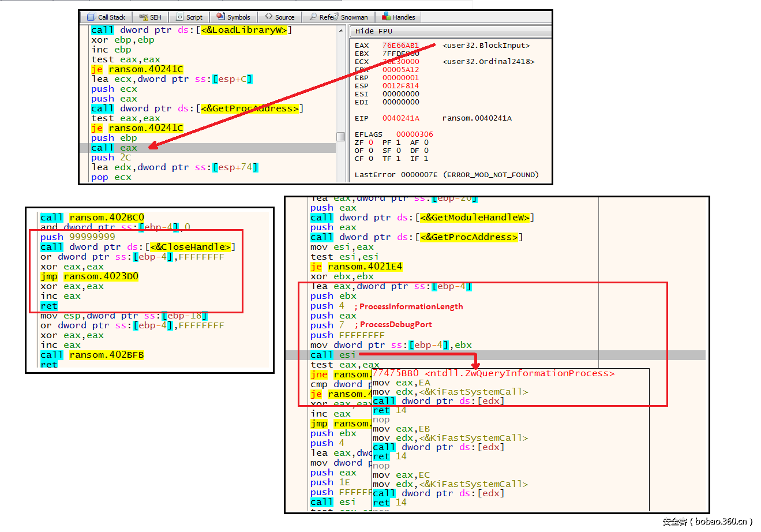Toggle the ZF flag value
Screen dimensions: 761x532
371,143
